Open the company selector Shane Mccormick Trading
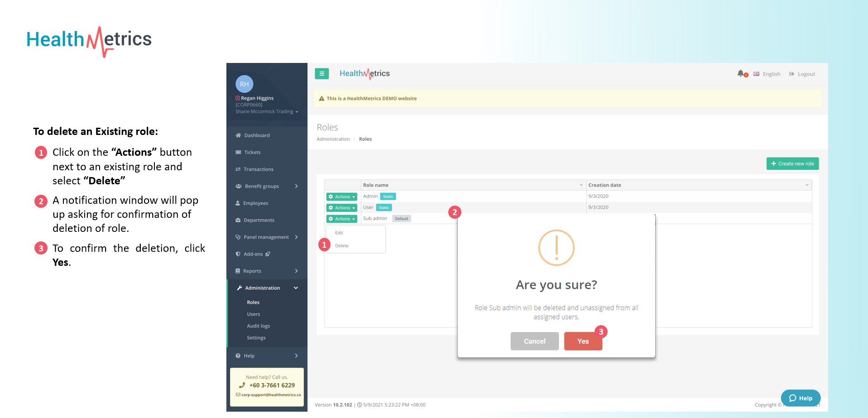The width and height of the screenshot is (868, 418). click(266, 112)
